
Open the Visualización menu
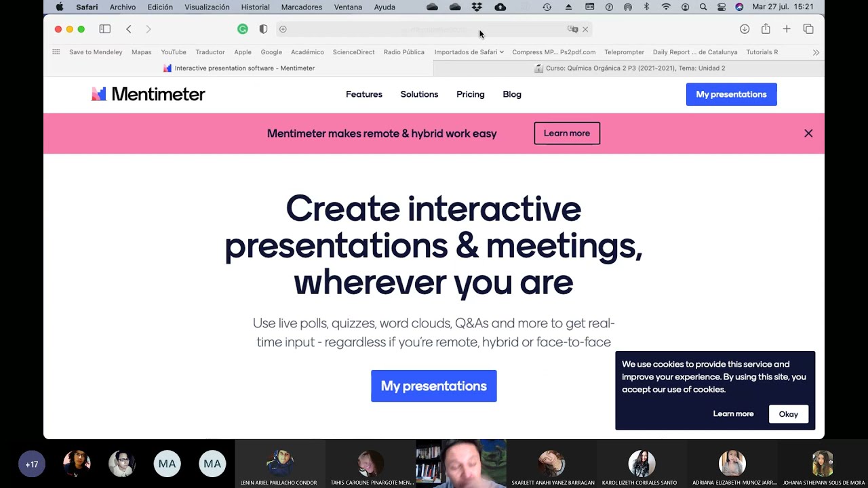[x=207, y=7]
